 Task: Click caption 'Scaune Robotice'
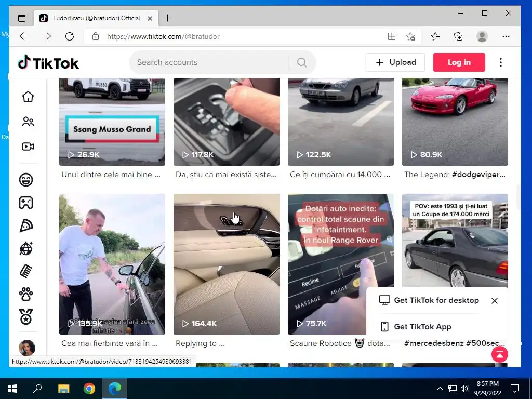click(x=321, y=343)
